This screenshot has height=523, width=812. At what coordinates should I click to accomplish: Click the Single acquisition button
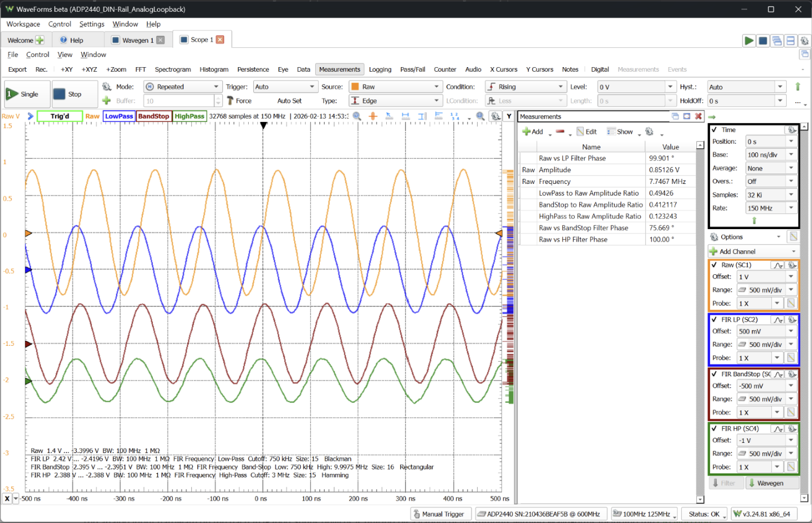pyautogui.click(x=26, y=94)
